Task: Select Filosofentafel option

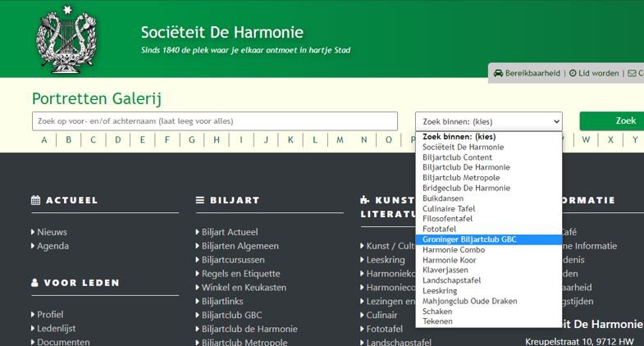Action: point(489,219)
